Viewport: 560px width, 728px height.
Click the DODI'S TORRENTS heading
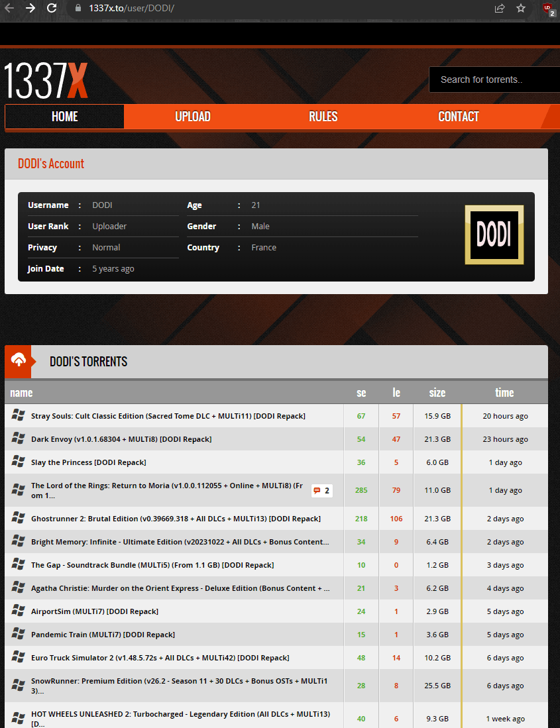pos(89,362)
